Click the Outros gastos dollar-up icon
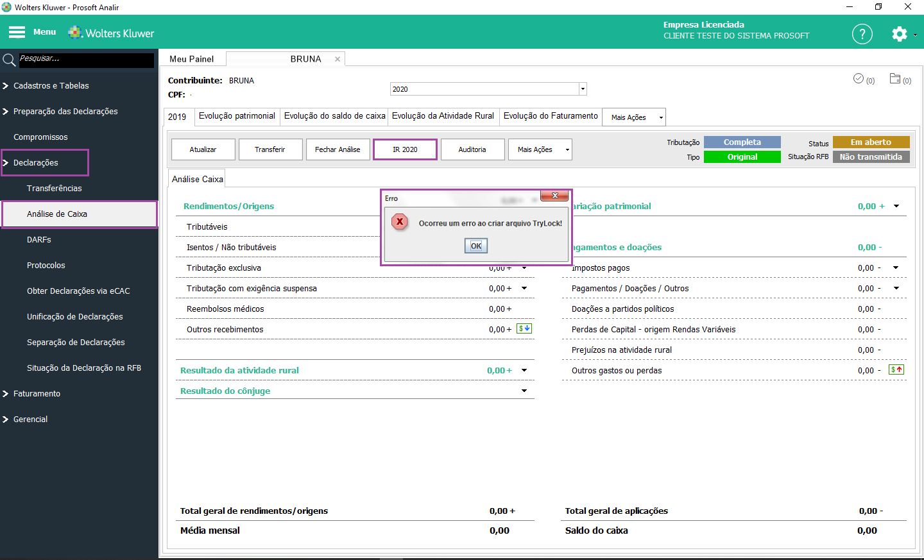 tap(896, 369)
